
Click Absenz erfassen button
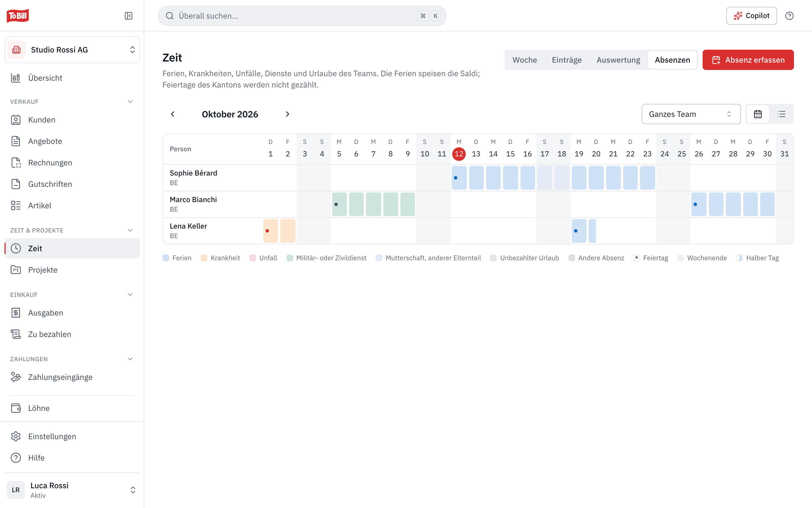[748, 60]
